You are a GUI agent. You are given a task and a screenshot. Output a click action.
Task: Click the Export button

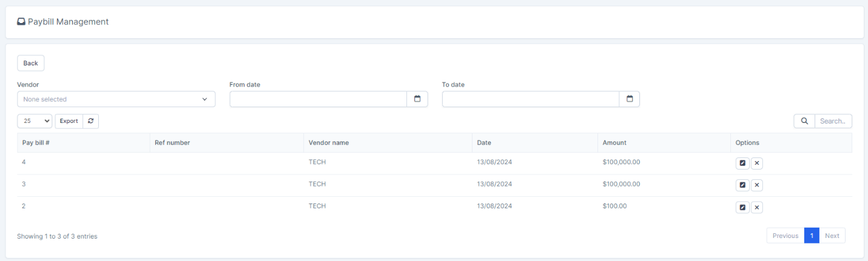69,121
